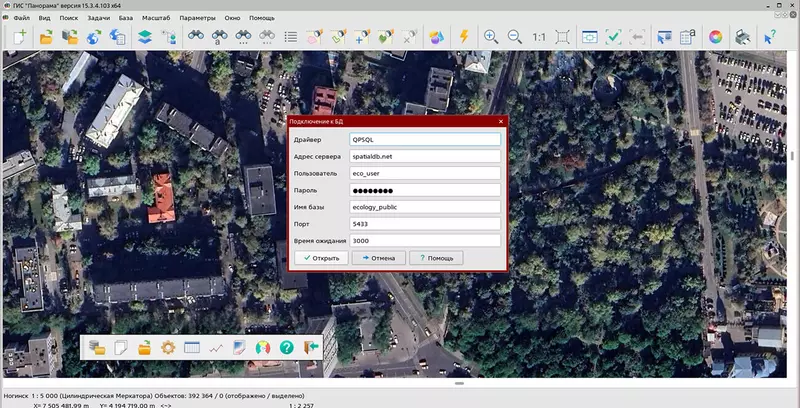Image resolution: width=800 pixels, height=408 pixels.
Task: Click the Порт field containing 5433
Action: coord(424,224)
